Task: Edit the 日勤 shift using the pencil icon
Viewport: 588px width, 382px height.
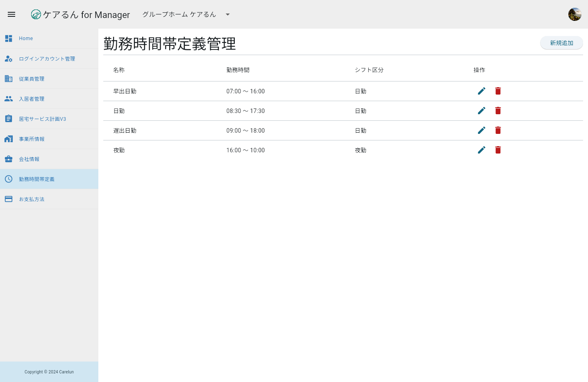Action: [x=481, y=111]
